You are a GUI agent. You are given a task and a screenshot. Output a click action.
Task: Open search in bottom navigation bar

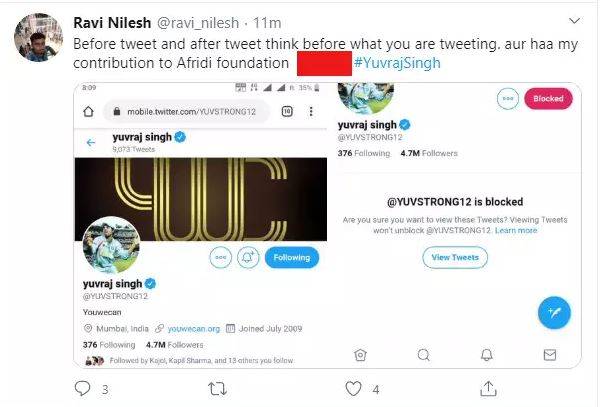423,354
